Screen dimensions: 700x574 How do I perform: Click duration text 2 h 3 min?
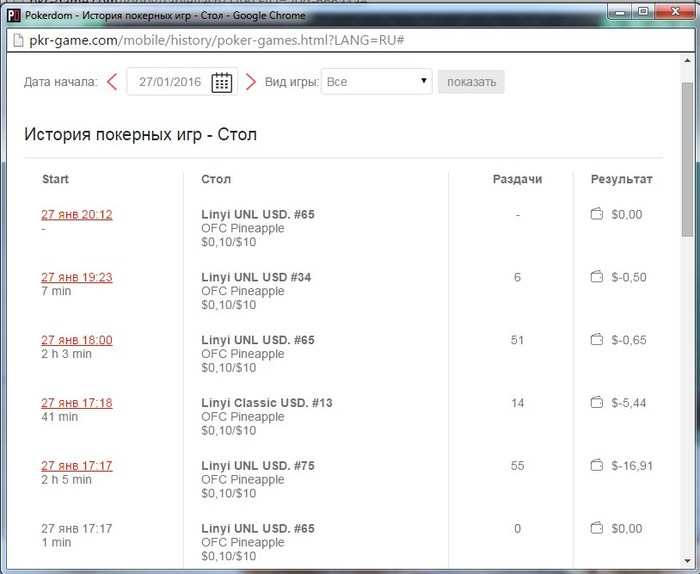tap(67, 354)
